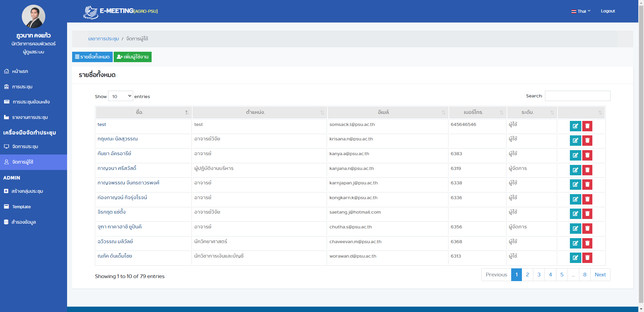Delete the user test row
The height and width of the screenshot is (312, 644).
tap(587, 126)
